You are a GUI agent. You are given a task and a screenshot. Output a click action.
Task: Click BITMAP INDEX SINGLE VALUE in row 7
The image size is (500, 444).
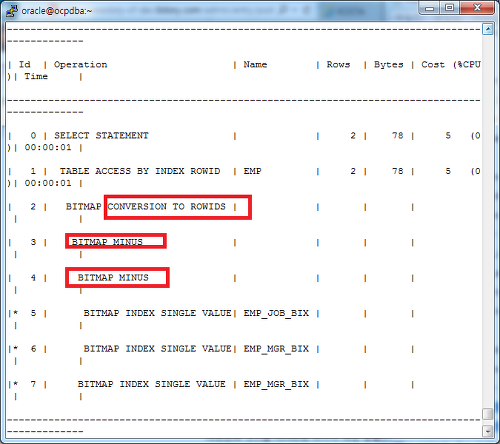click(151, 384)
